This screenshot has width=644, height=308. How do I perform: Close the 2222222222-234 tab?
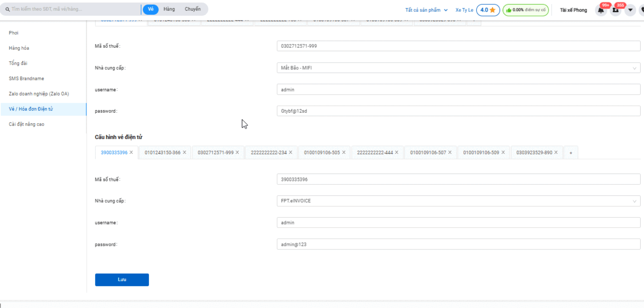click(x=291, y=152)
